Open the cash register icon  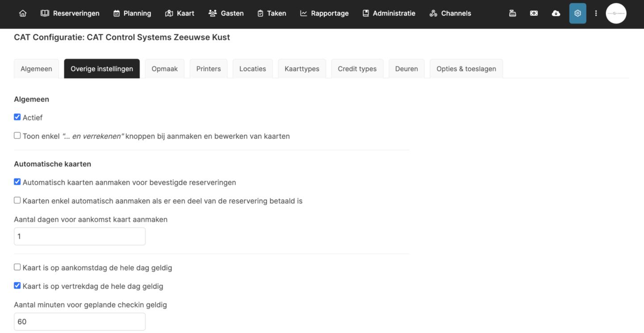(513, 13)
